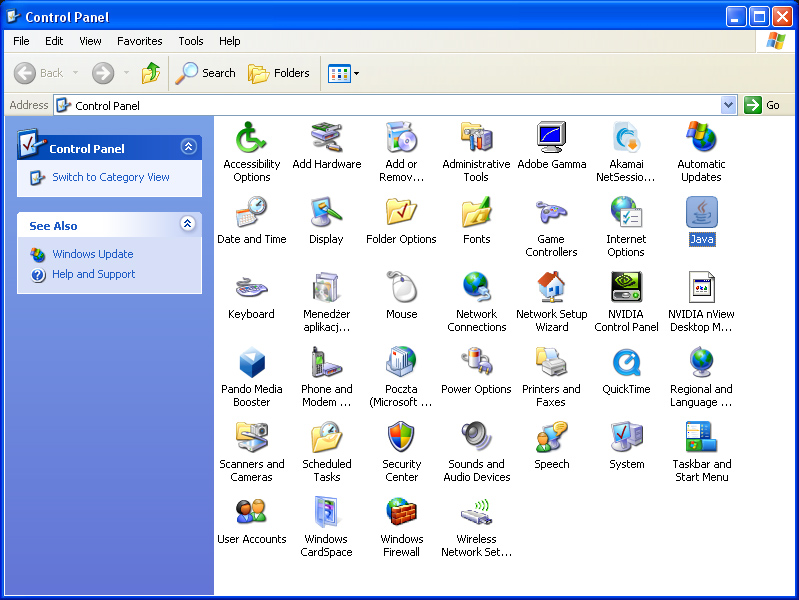Open Network Connections icon
The width and height of the screenshot is (799, 600).
point(476,288)
